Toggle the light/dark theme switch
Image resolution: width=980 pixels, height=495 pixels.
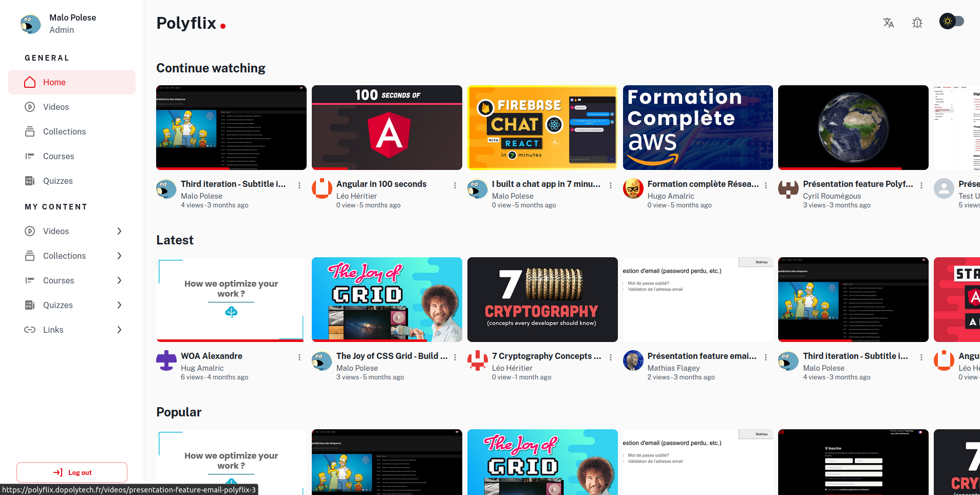click(951, 22)
